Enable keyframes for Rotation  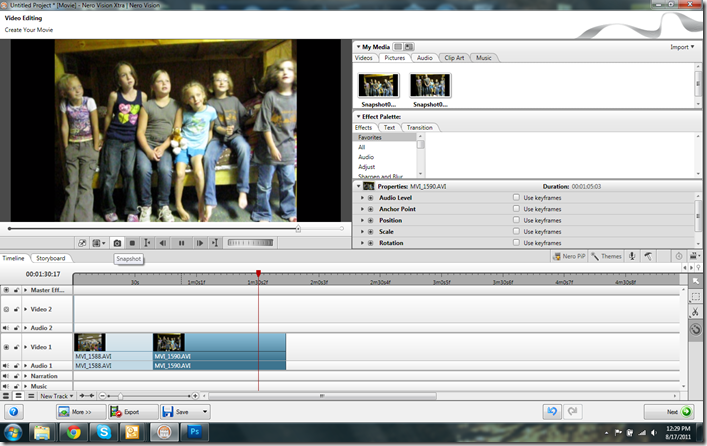point(516,242)
